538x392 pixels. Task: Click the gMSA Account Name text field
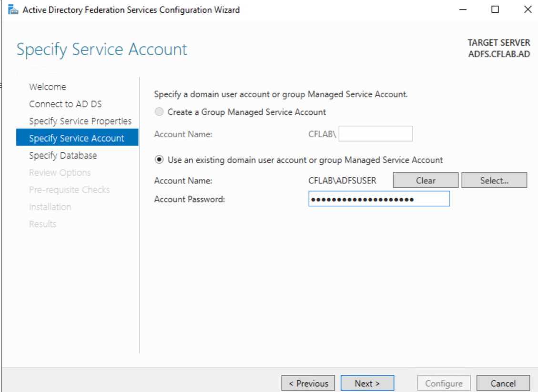click(x=376, y=134)
